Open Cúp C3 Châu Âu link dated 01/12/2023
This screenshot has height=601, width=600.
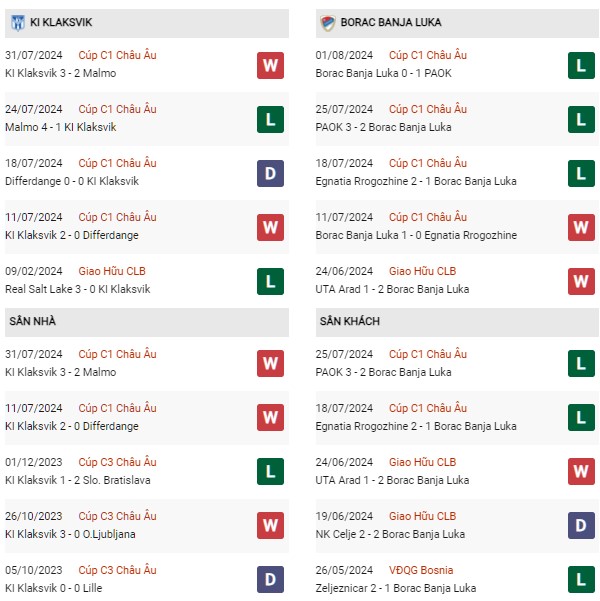click(x=117, y=462)
